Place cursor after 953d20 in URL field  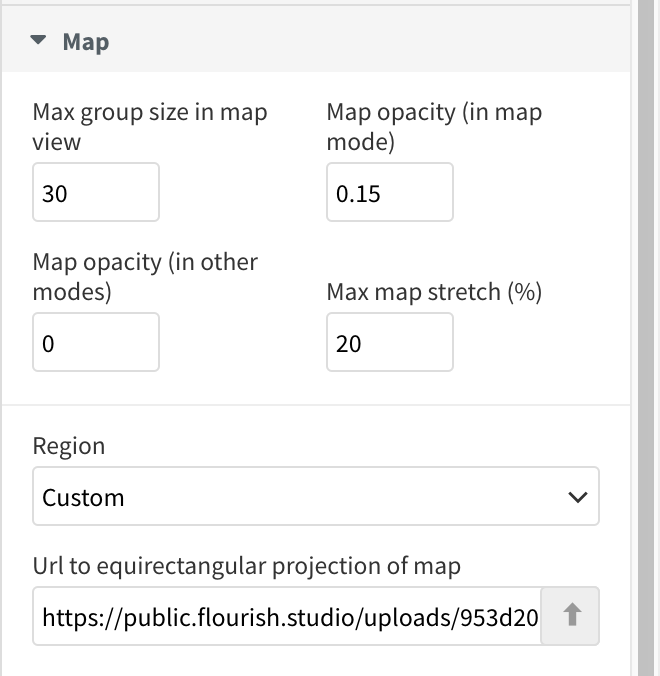(x=539, y=618)
